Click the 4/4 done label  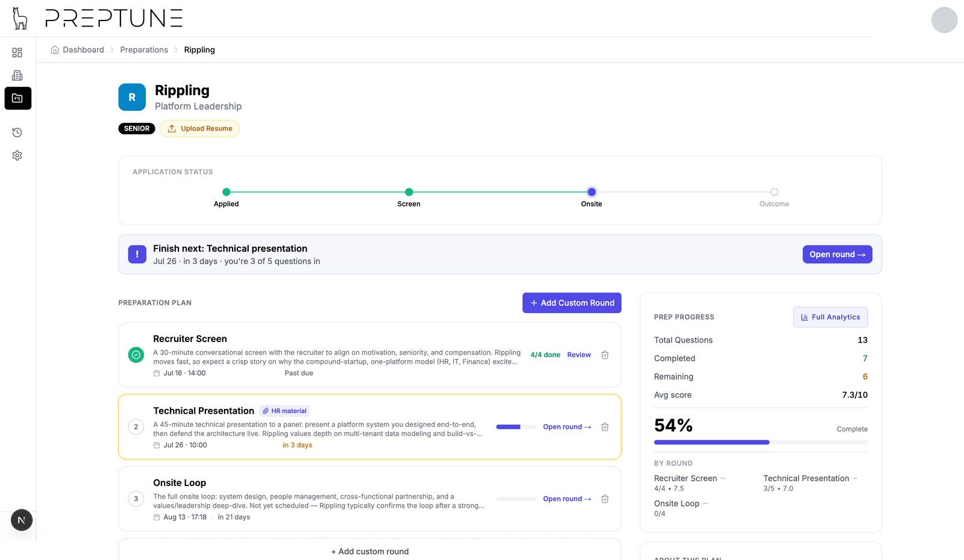pyautogui.click(x=545, y=355)
